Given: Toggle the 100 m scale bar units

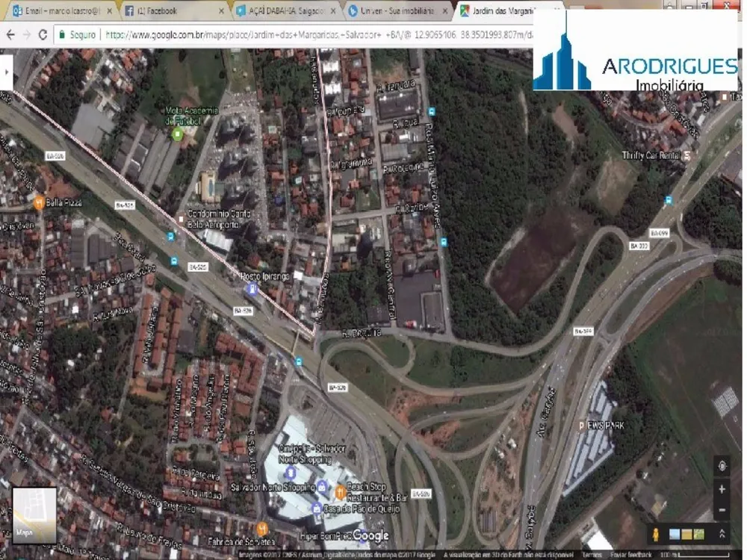Looking at the screenshot, I should 696,556.
